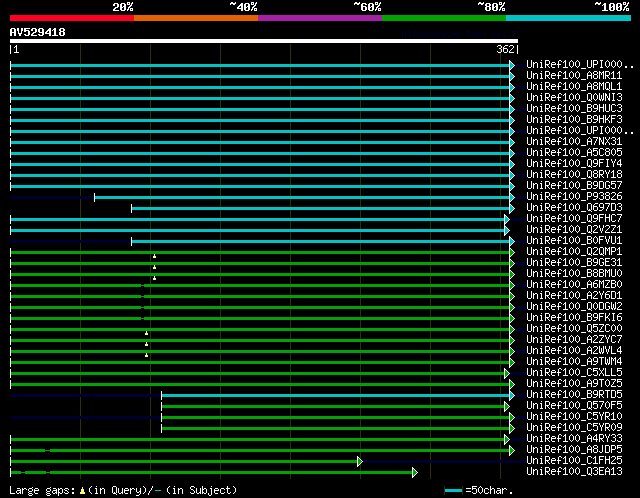Click the UniRef100_A2ZYC7 label

click(574, 340)
